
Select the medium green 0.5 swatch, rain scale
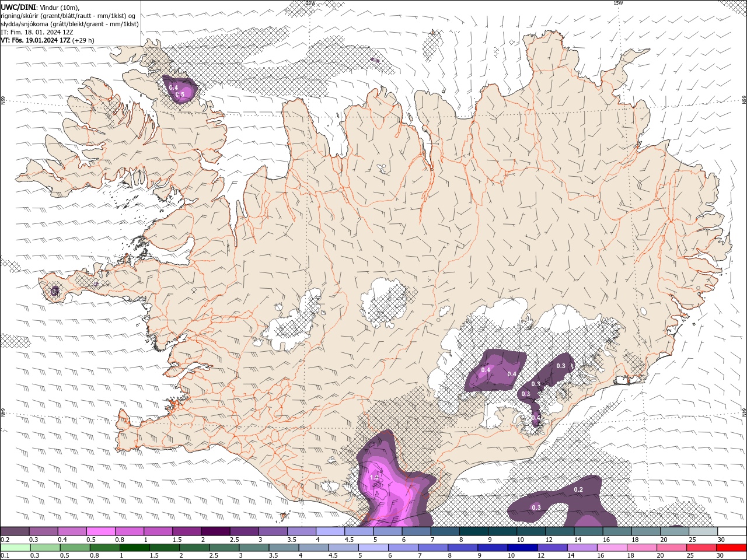[75, 548]
